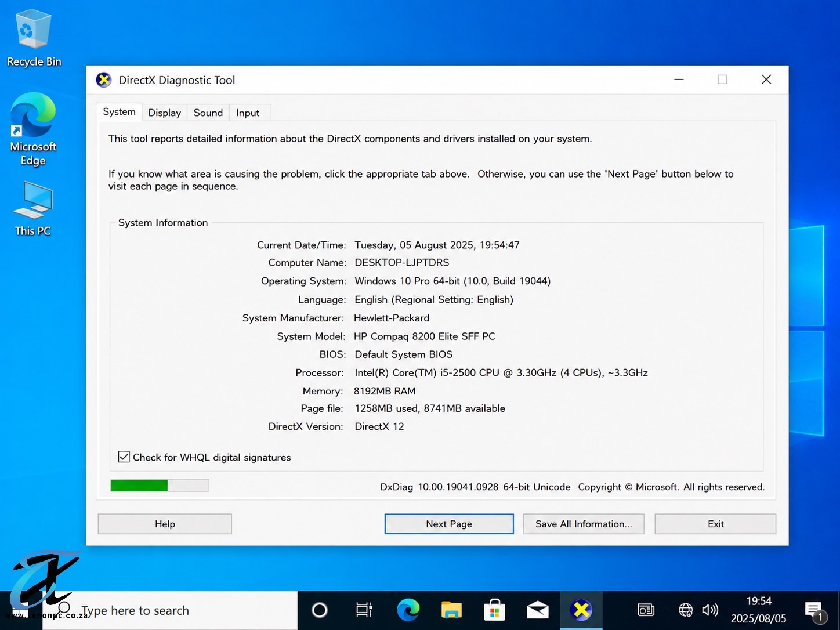Open the taskbar clock showing 19:54
The image size is (840, 630).
coord(758,610)
